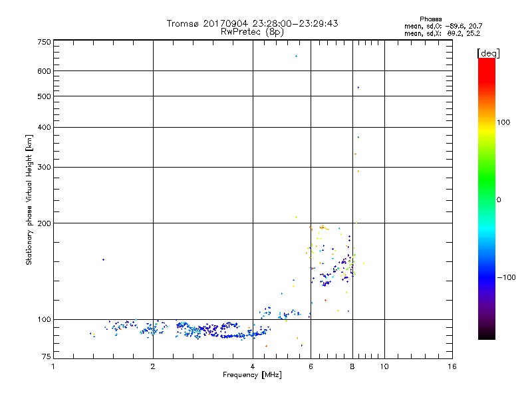Click the 300 height axis tick label
532x399 pixels.
pyautogui.click(x=44, y=167)
